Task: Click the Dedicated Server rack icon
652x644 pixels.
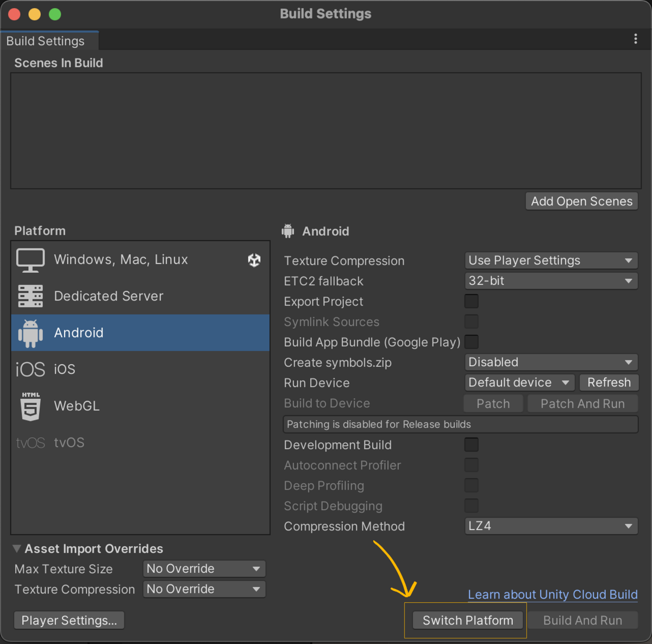Action: [30, 296]
